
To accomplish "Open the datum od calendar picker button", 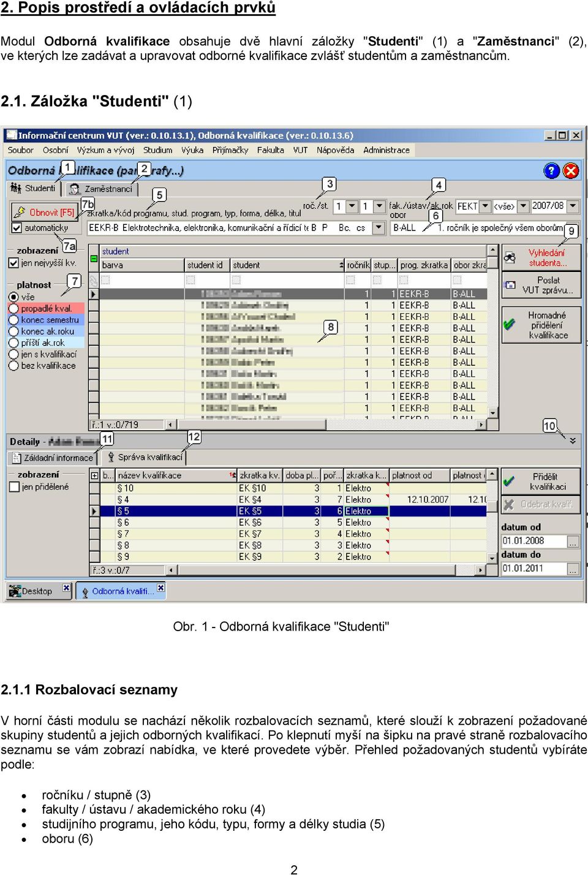I will tap(573, 542).
